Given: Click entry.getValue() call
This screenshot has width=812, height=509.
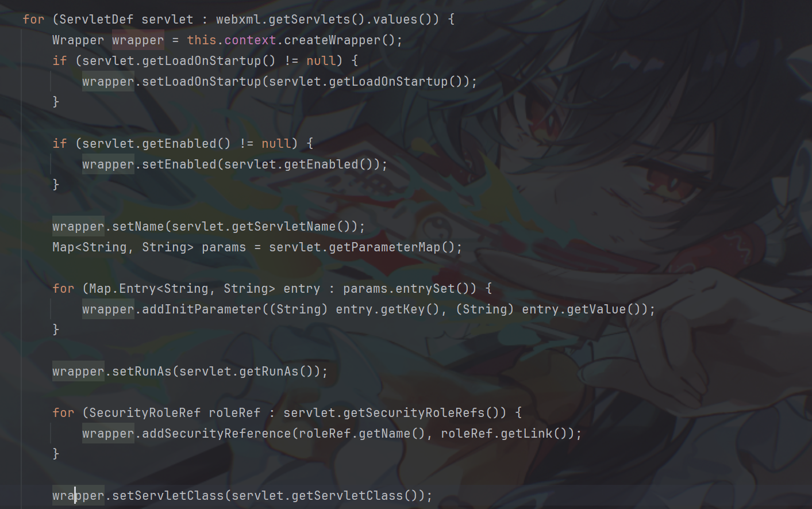Looking at the screenshot, I should pyautogui.click(x=581, y=309).
